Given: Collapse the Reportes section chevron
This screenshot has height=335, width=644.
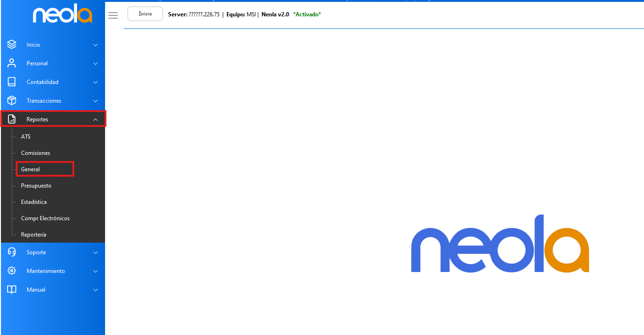Looking at the screenshot, I should pos(95,119).
